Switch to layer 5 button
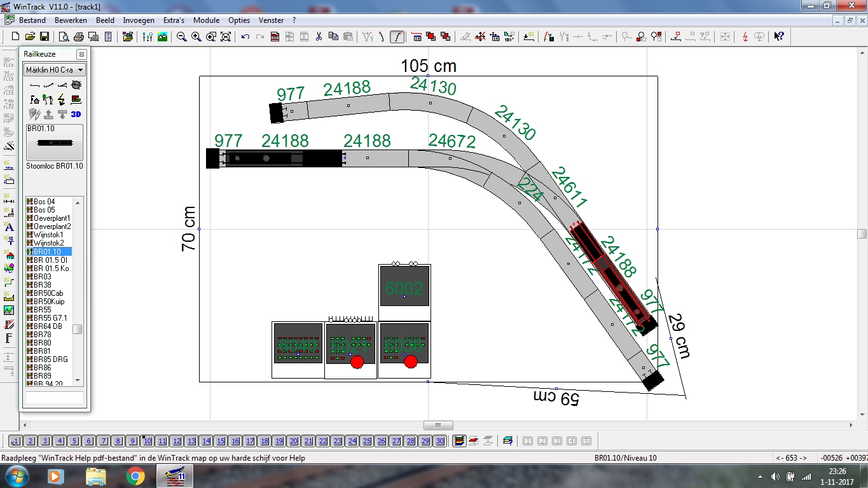Viewport: 868px width, 488px height. tap(74, 441)
